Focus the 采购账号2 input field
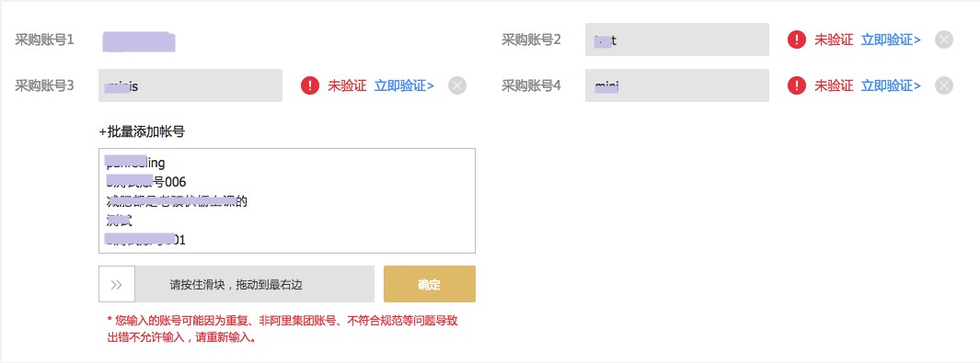 pos(677,40)
